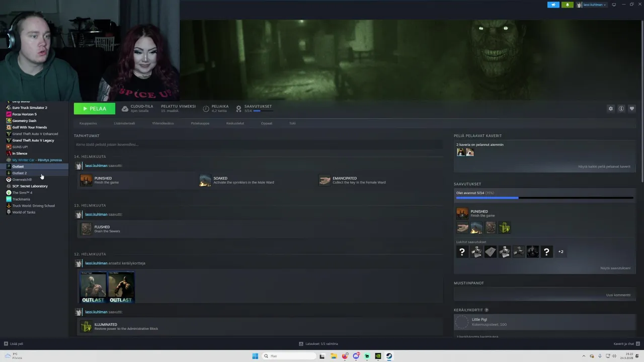Screen dimensions: 644x362
Task: Open File Explorer from the taskbar
Action: pos(333,356)
